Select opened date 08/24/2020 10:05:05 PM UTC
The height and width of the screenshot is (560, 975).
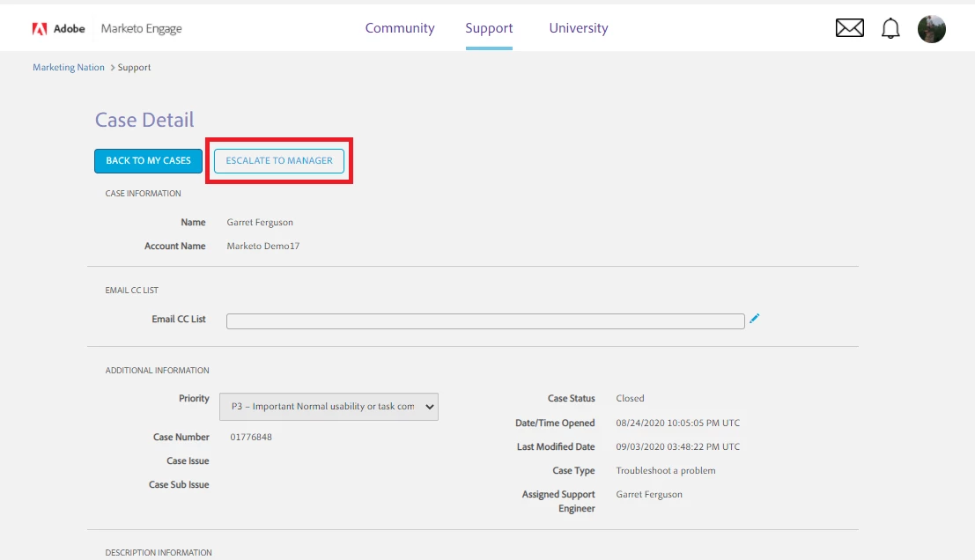point(678,423)
